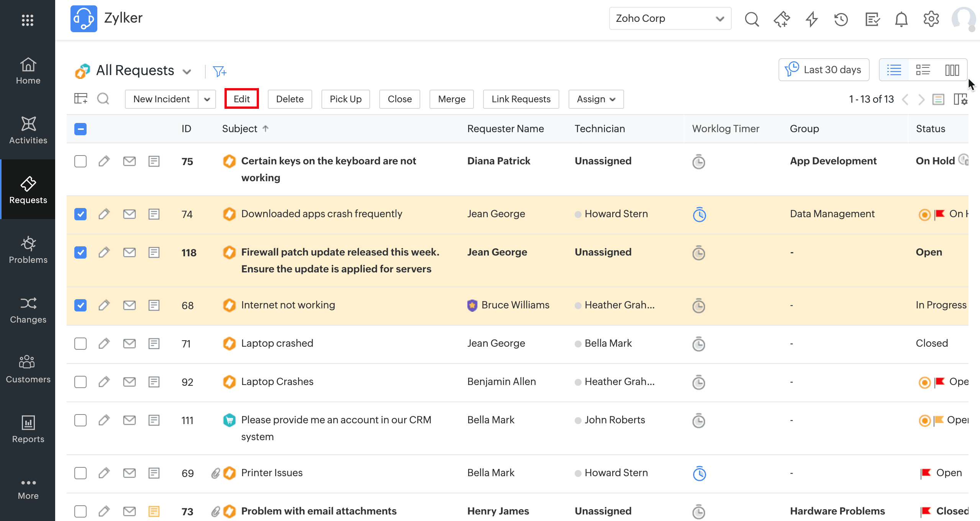Viewport: 980px width, 521px height.
Task: Click the Merge button
Action: [x=451, y=99]
